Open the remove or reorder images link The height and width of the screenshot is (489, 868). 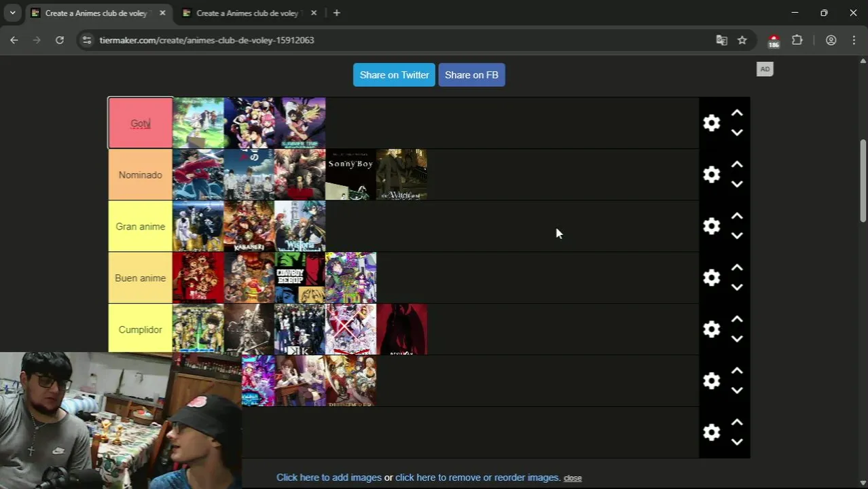[478, 477]
